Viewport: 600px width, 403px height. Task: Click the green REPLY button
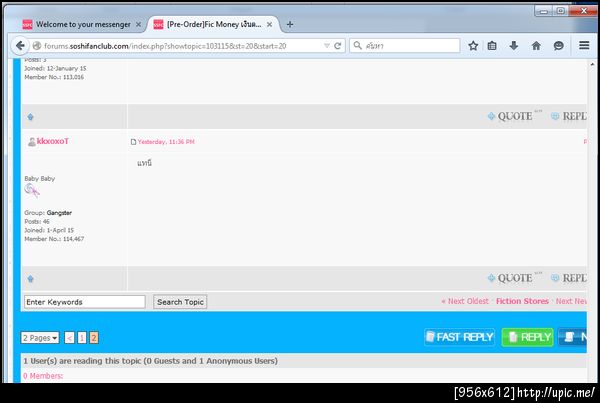(x=527, y=337)
